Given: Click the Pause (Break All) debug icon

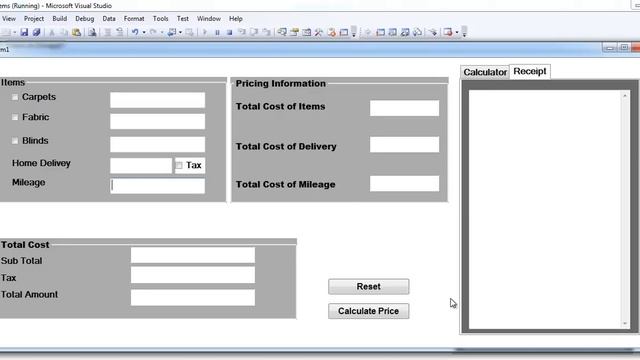Looking at the screenshot, I should coord(217,32).
